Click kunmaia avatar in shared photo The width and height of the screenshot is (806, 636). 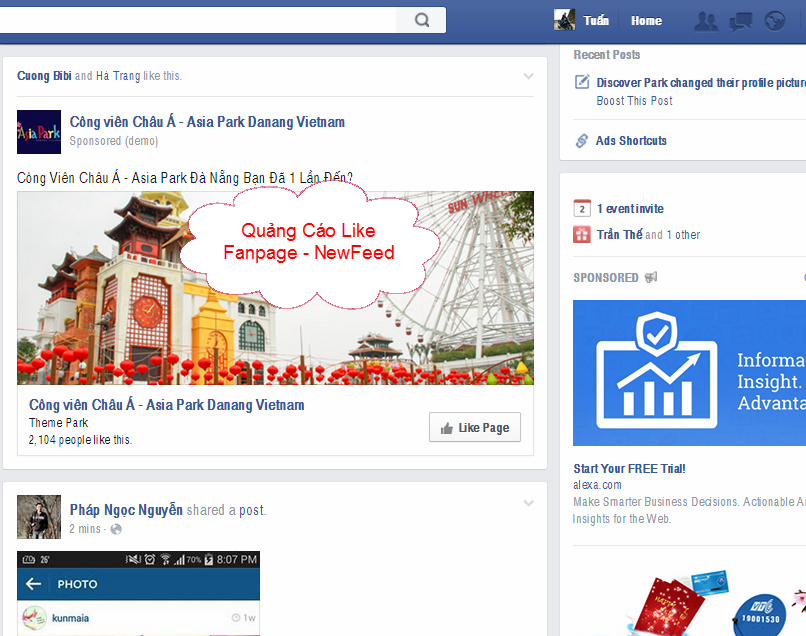tap(34, 617)
